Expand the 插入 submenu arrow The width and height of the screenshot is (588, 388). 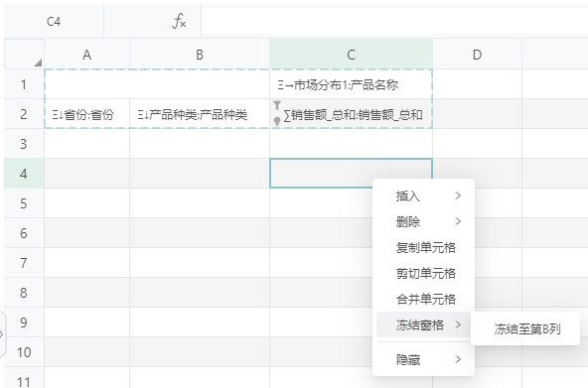[458, 195]
